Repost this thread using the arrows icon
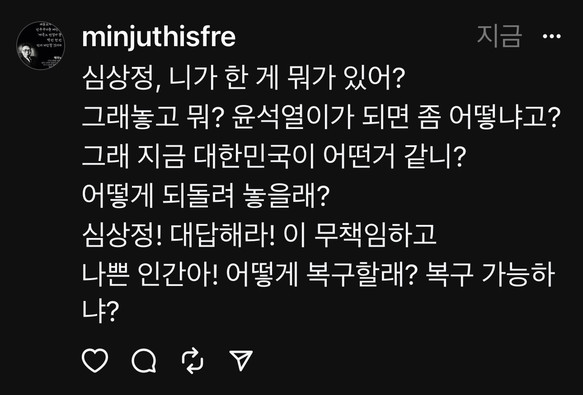583x395 pixels. (193, 360)
